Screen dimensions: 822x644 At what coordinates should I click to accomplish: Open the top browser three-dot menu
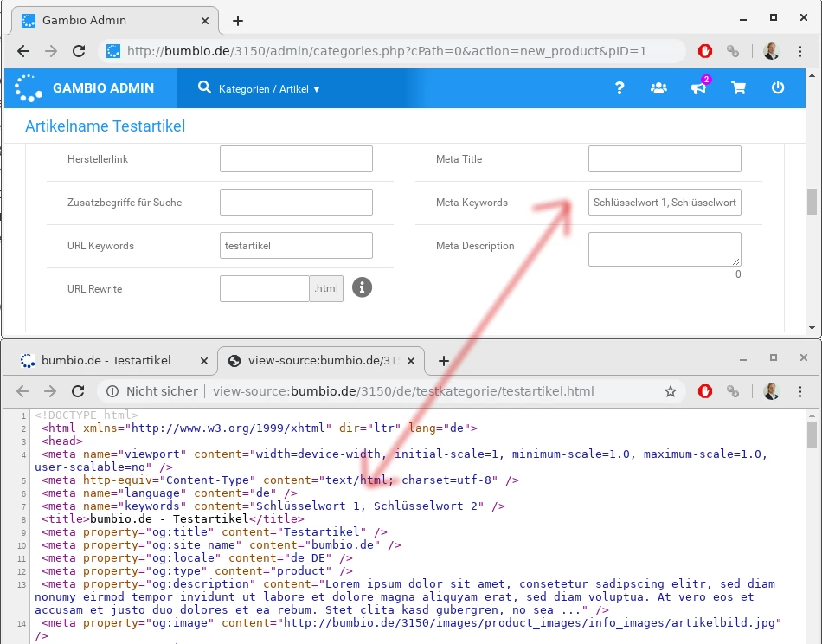800,51
